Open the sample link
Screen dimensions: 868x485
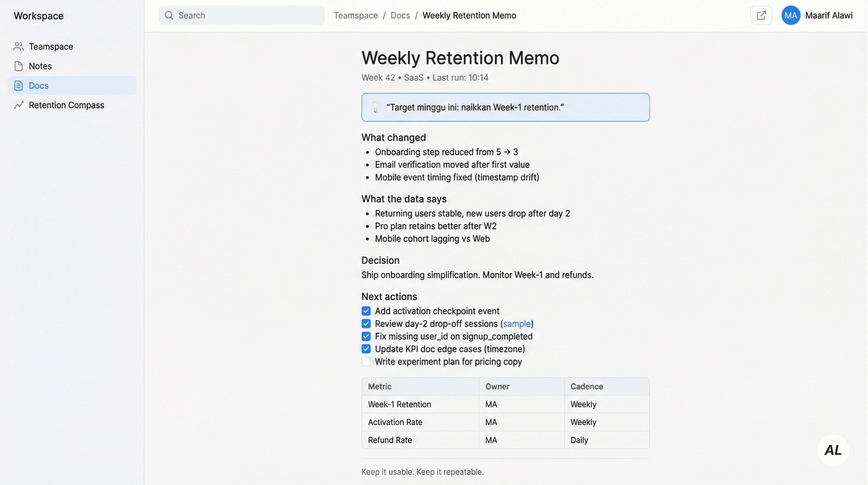point(516,324)
